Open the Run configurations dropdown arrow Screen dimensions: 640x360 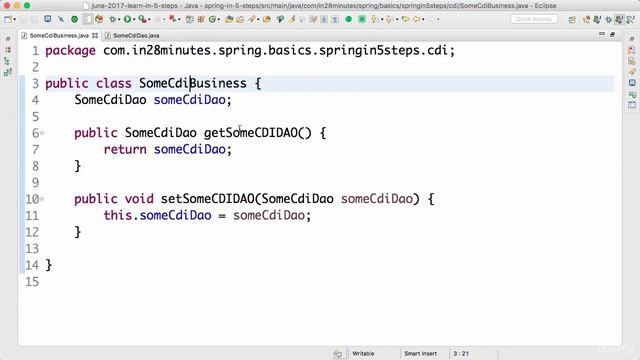coord(134,19)
